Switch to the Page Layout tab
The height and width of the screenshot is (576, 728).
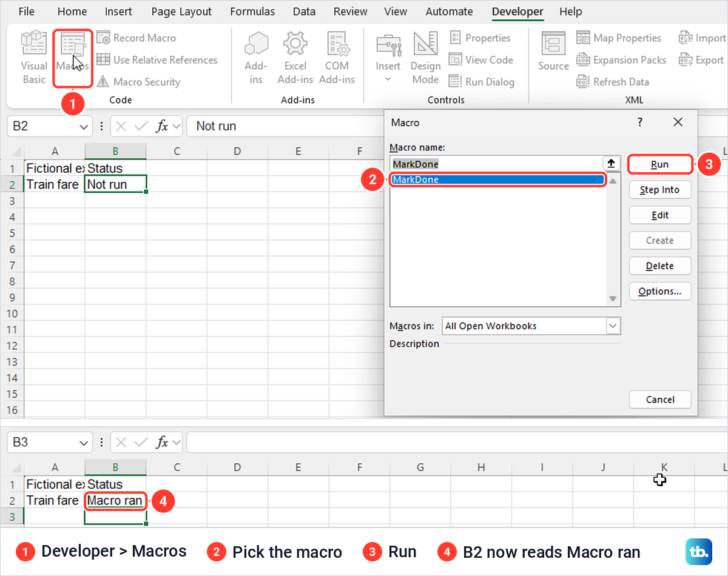click(x=182, y=11)
